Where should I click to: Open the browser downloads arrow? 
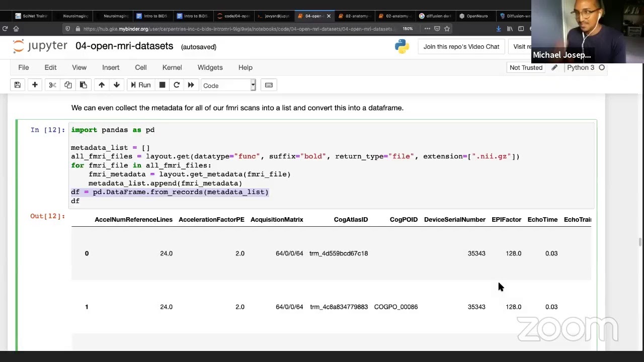(499, 29)
